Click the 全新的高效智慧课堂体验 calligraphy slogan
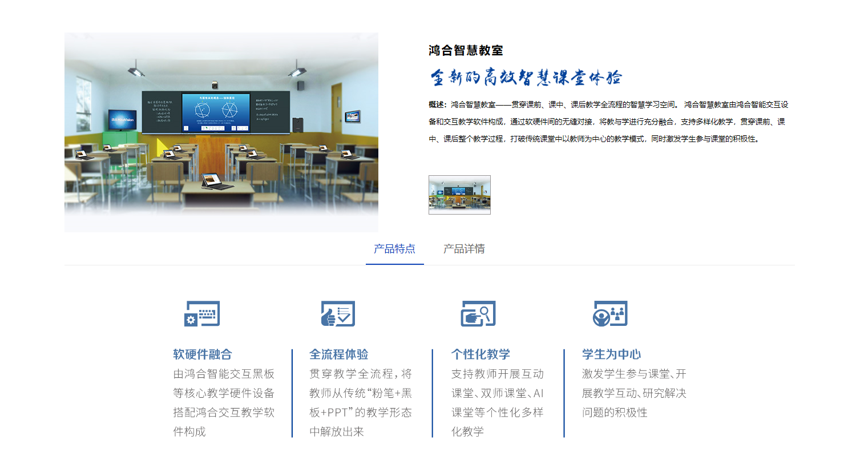 pyautogui.click(x=526, y=77)
